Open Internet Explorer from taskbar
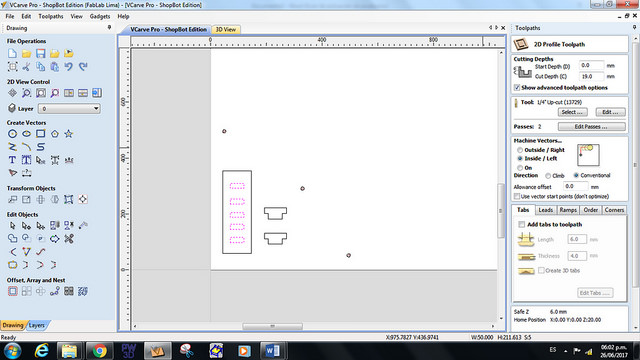Screen dimensions: 640x360 pyautogui.click(x=41, y=351)
